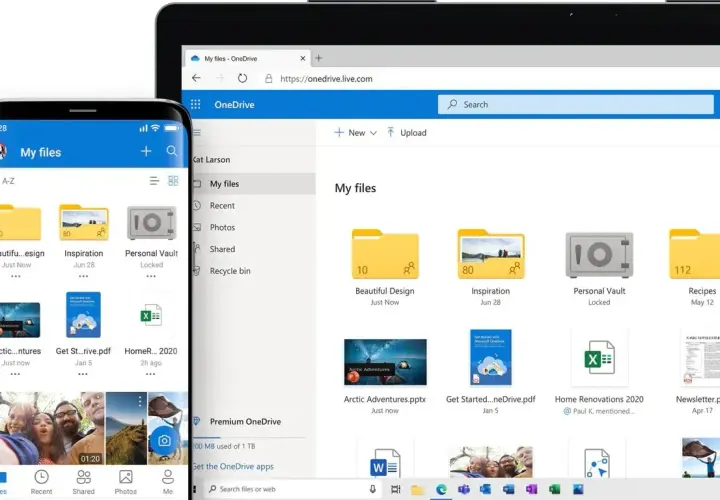Screen dimensions: 720x500
Task: Play the 01:20 group selfie video on phone
Action: [x=52, y=428]
